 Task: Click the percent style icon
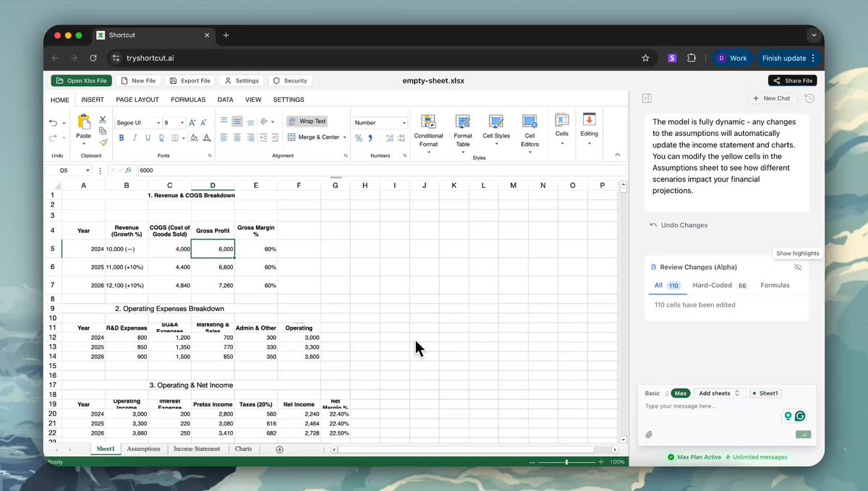coord(359,137)
